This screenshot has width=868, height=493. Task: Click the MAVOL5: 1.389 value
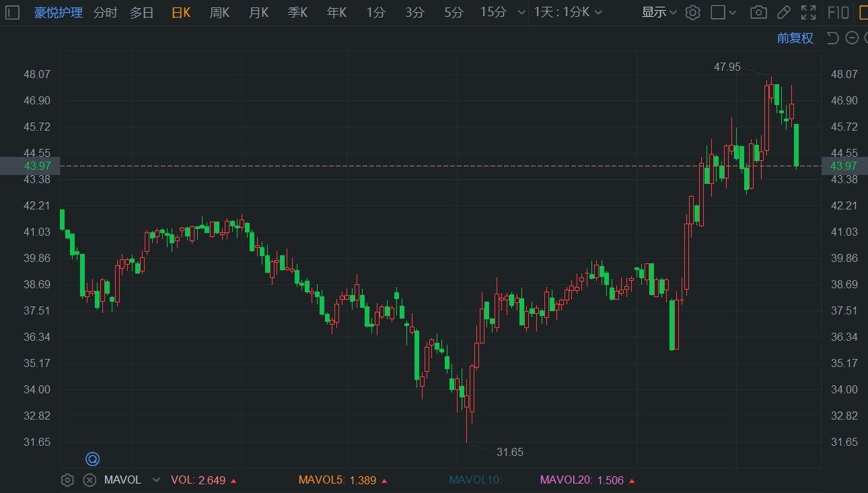pos(342,480)
